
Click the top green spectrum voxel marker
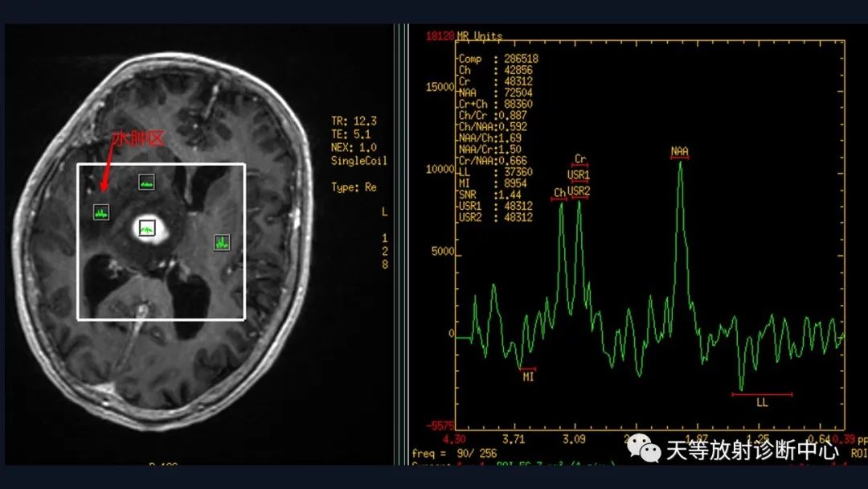(146, 183)
